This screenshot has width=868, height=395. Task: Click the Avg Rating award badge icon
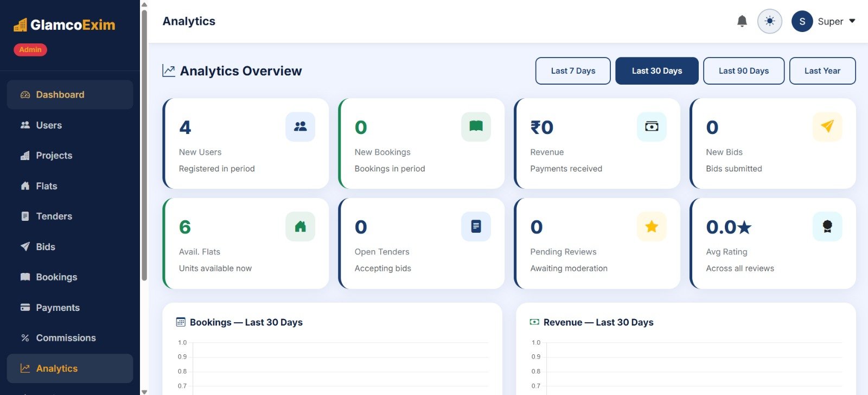(827, 226)
